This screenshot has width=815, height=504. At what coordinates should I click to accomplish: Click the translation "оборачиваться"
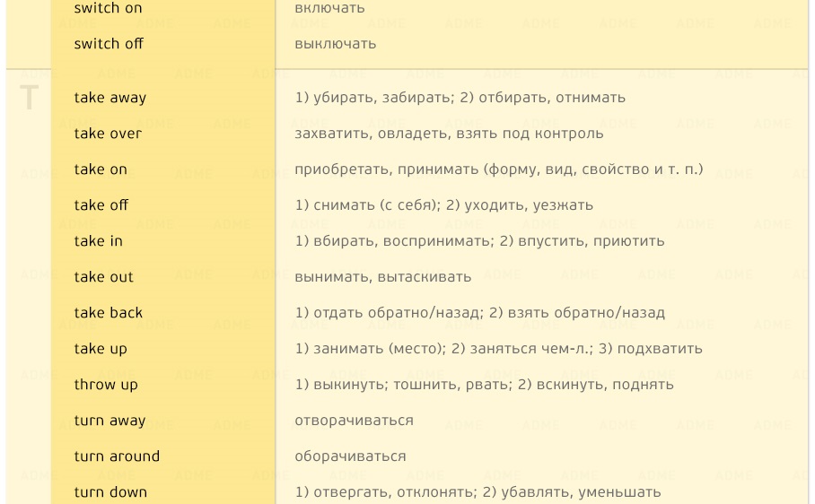click(x=350, y=456)
